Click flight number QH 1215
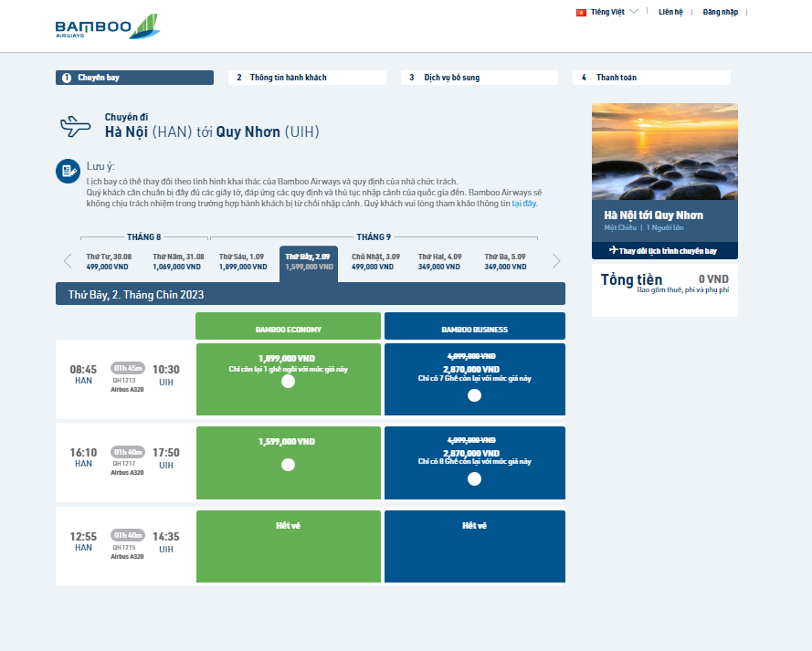This screenshot has height=651, width=812. (124, 548)
